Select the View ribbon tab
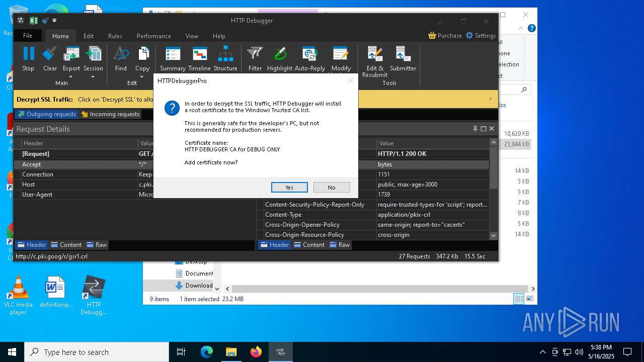644x362 pixels. [192, 36]
